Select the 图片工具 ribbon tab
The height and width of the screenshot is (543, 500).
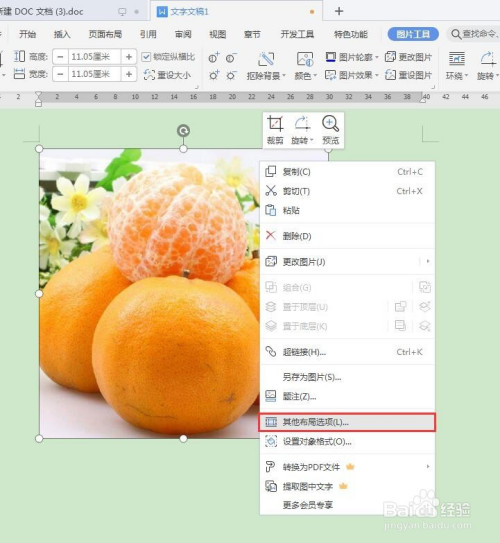[413, 34]
